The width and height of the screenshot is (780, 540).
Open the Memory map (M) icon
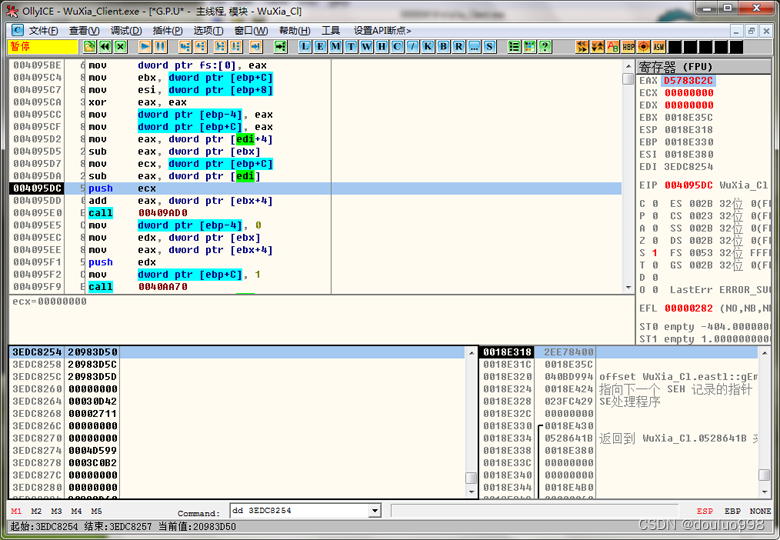point(336,47)
